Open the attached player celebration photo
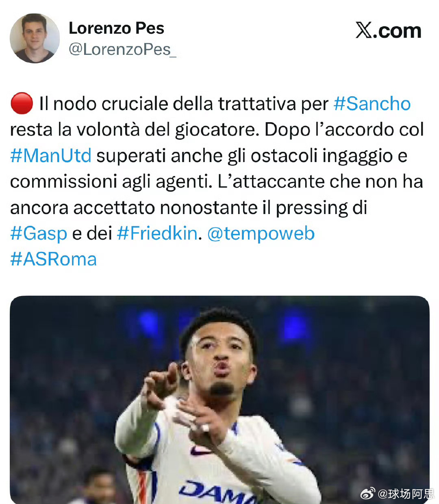439x504 pixels. (219, 400)
